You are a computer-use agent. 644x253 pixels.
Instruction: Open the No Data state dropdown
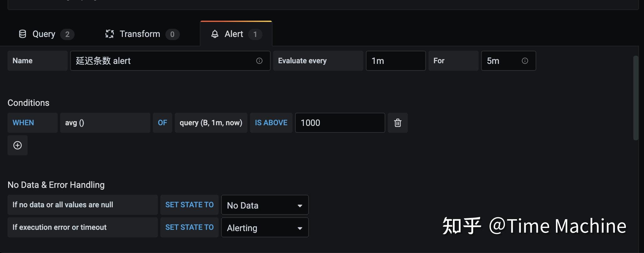click(265, 205)
